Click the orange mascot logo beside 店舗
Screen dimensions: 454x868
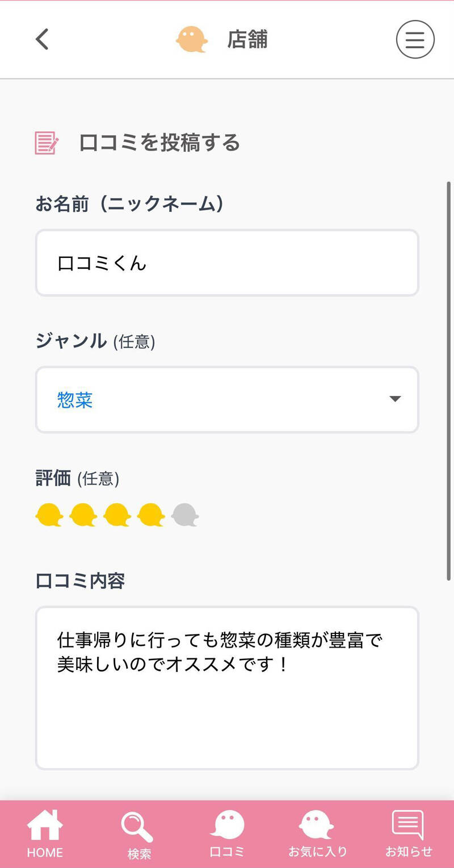192,40
